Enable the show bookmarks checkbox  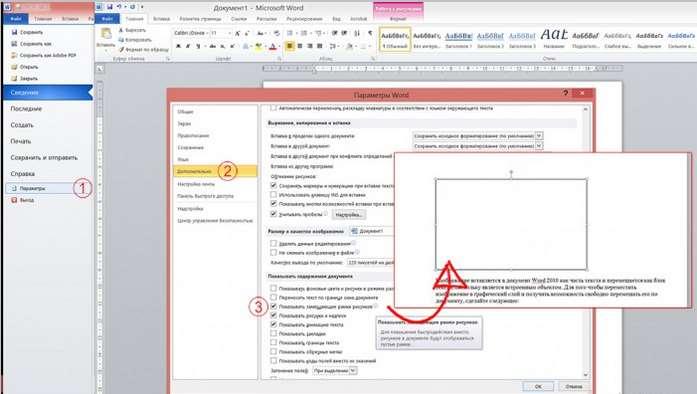tap(273, 334)
